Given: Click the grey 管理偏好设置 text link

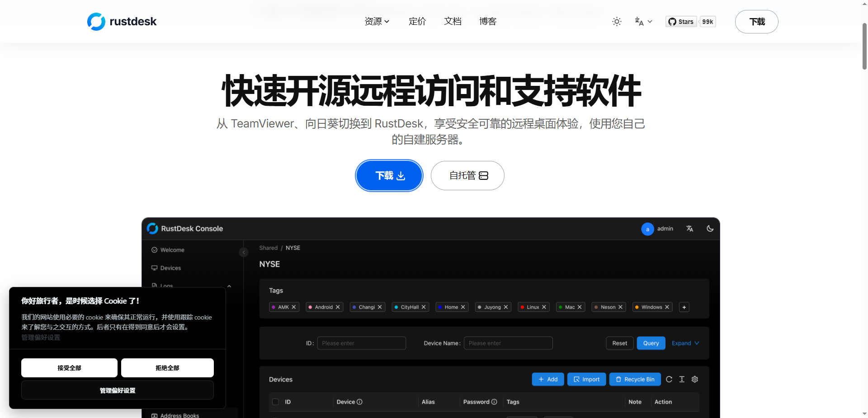Looking at the screenshot, I should click(41, 338).
